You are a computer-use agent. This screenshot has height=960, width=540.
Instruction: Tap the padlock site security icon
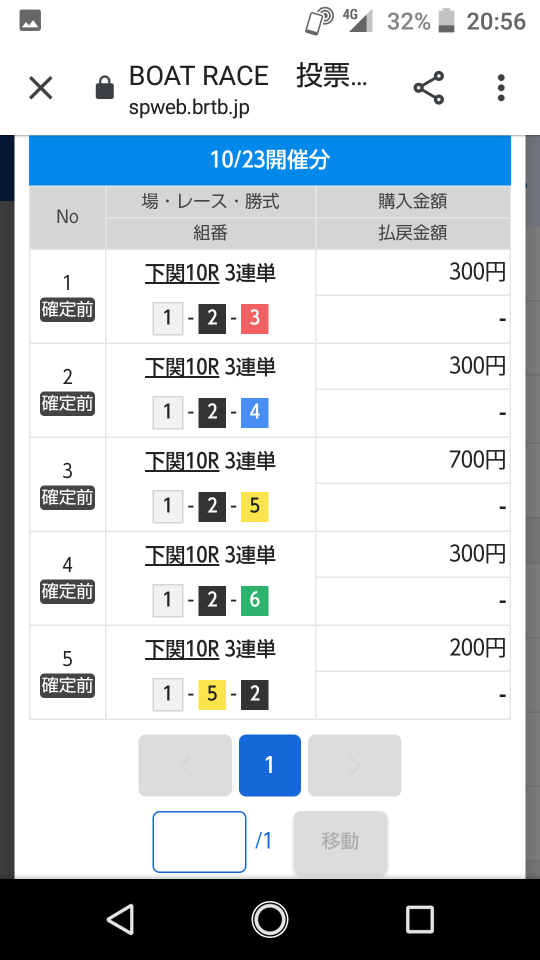[105, 88]
